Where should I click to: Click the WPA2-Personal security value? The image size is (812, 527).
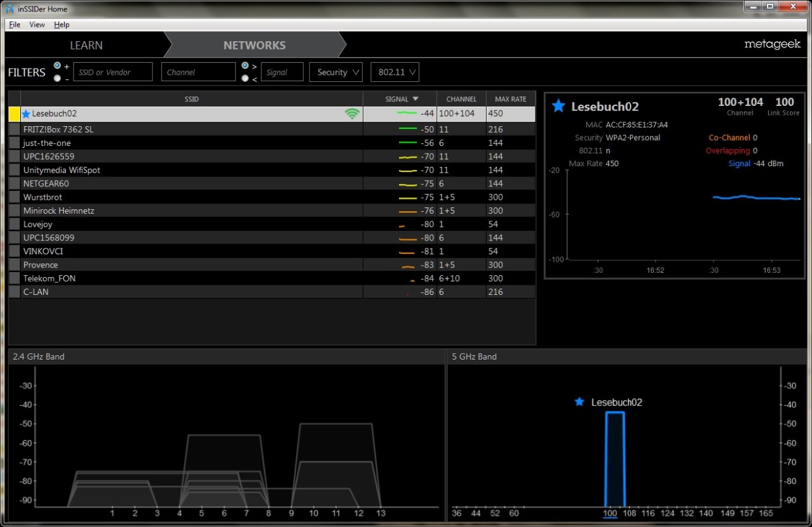click(x=633, y=138)
